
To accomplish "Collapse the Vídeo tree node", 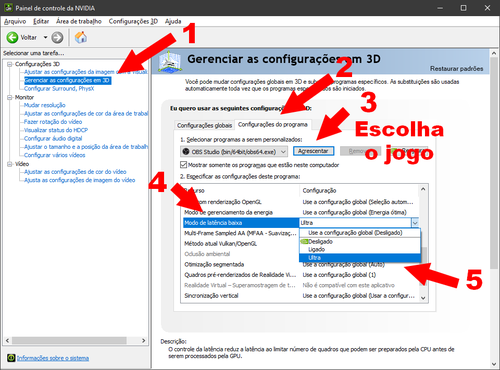I will (9, 164).
